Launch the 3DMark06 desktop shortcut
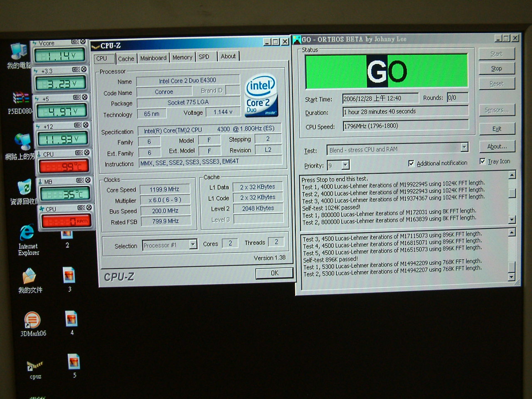 (x=32, y=320)
